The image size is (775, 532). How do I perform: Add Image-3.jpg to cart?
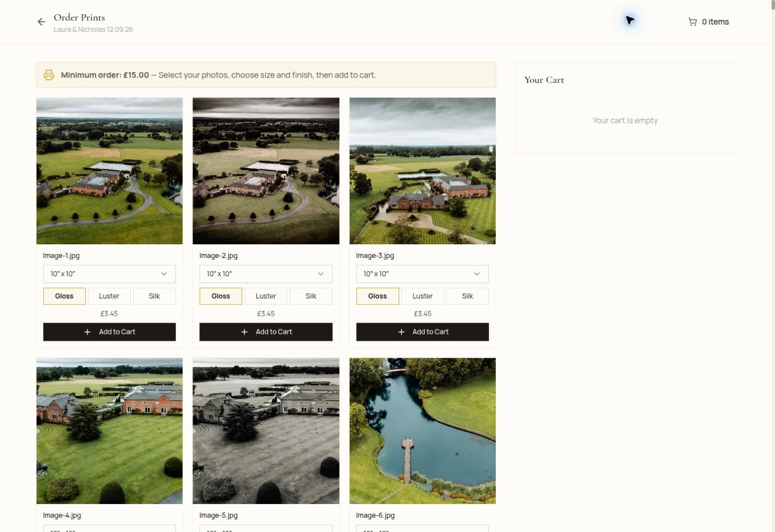(423, 332)
